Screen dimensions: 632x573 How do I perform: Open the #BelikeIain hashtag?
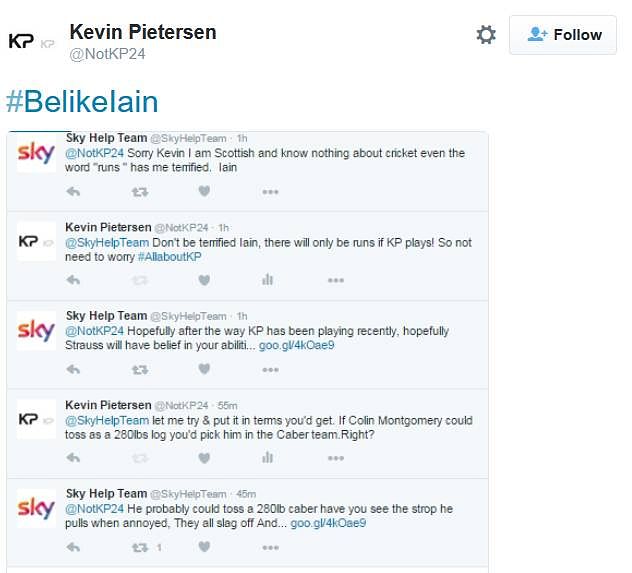click(82, 102)
